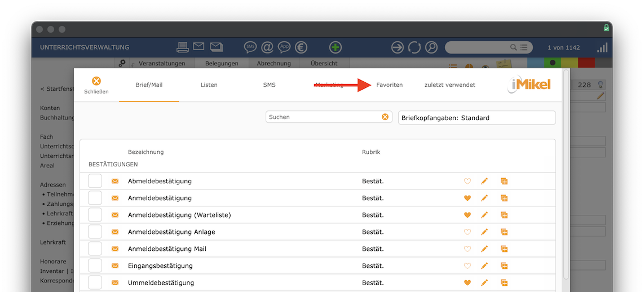Favorite Eingangsbestätigung with heart
Viewport: 644px width, 292px height.
[467, 266]
